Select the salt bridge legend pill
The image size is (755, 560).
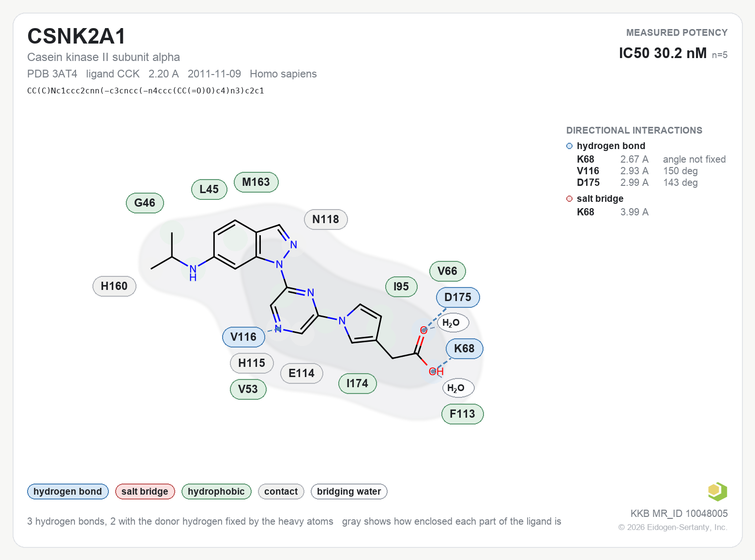[x=145, y=492]
